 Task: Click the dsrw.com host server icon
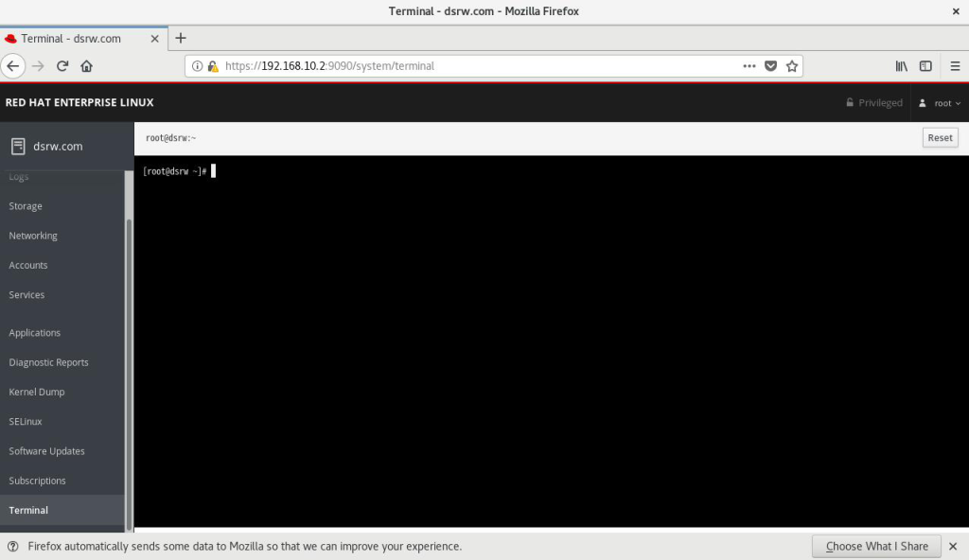point(18,147)
